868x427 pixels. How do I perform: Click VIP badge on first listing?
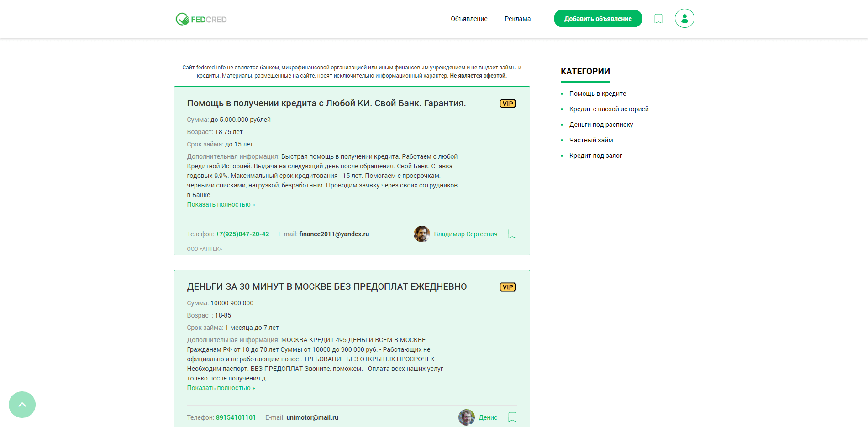point(507,104)
